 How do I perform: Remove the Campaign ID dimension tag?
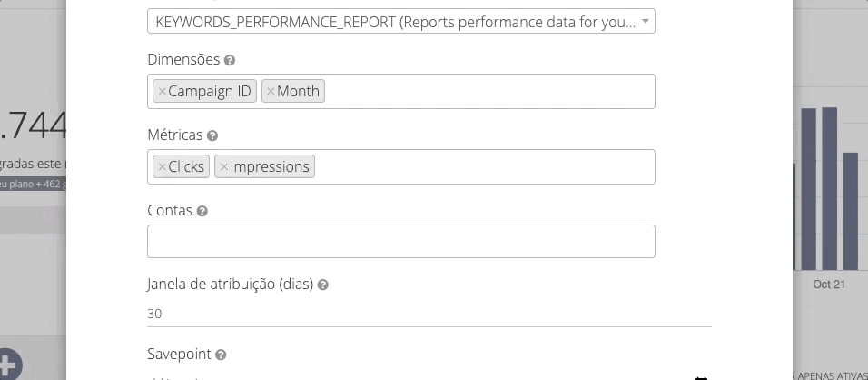tap(162, 92)
